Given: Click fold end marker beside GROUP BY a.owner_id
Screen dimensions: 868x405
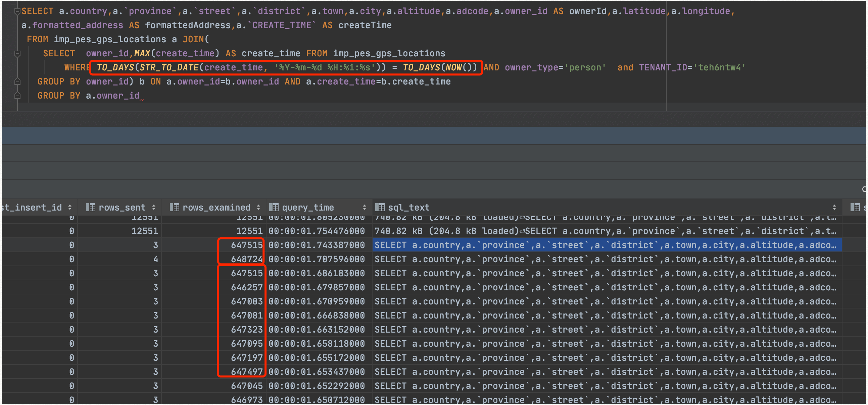Looking at the screenshot, I should [17, 96].
